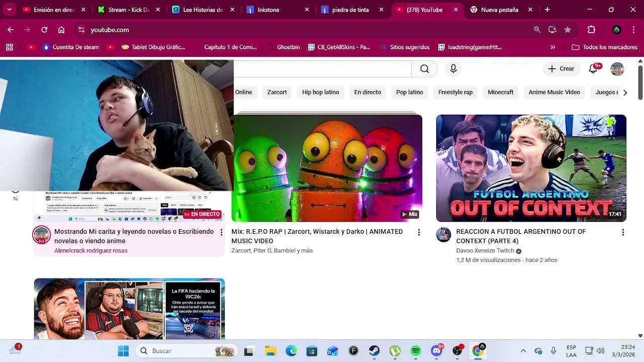Open YouTube notifications bell

(x=594, y=69)
